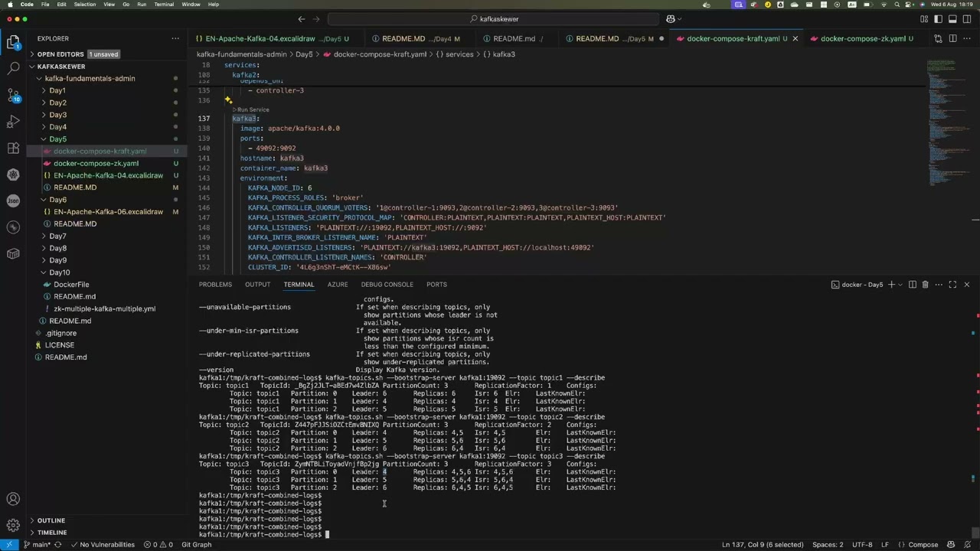
Task: Click the Run Service code lens
Action: pyautogui.click(x=253, y=109)
